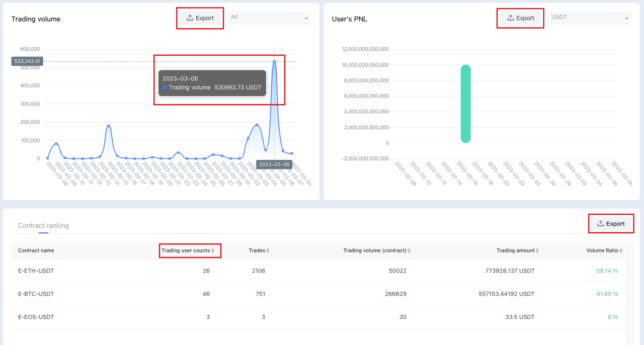Image resolution: width=644 pixels, height=345 pixels.
Task: Click the green bar in User's PNL chart
Action: pyautogui.click(x=465, y=104)
